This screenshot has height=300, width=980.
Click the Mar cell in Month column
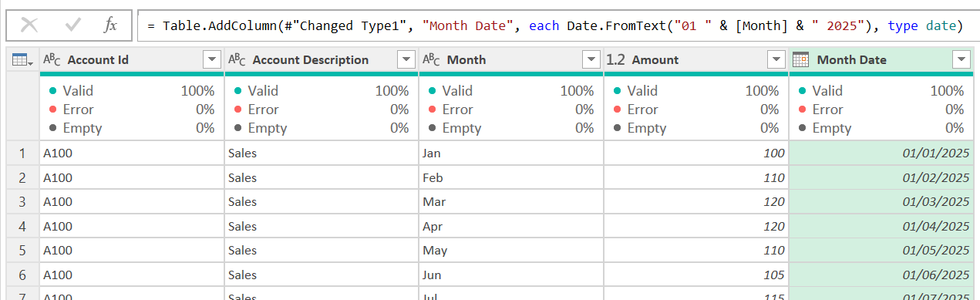pos(511,202)
